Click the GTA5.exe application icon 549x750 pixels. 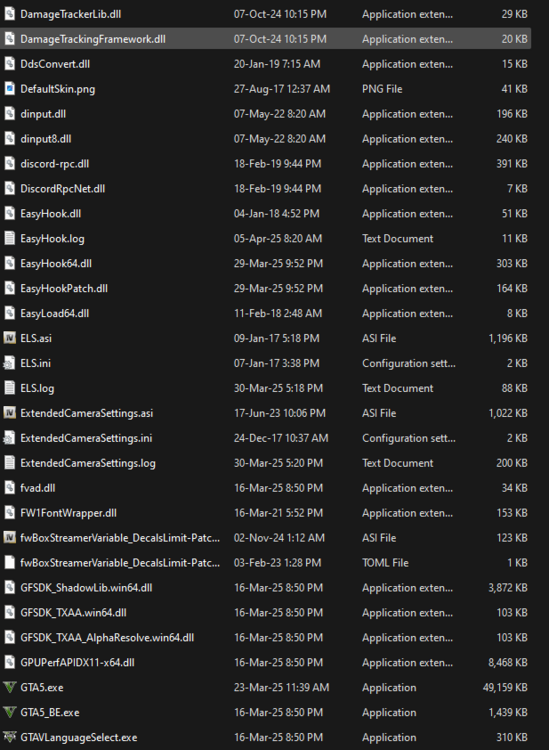[9, 687]
